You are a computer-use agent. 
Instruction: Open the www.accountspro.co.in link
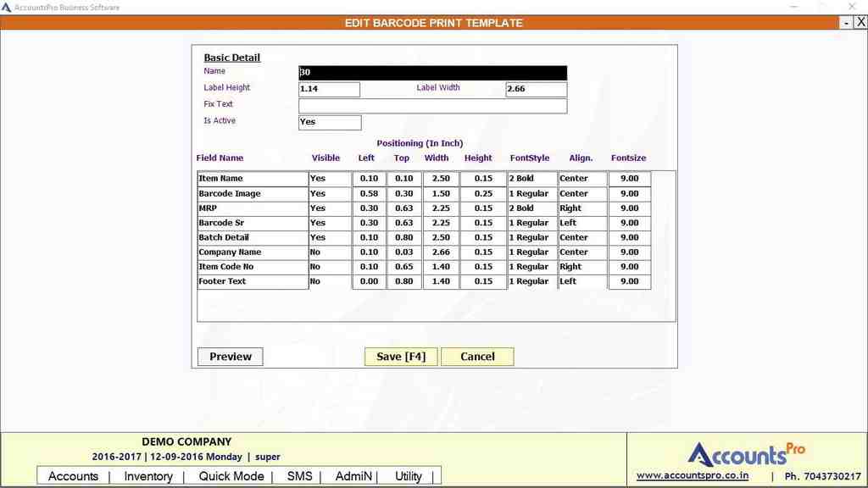tap(693, 475)
